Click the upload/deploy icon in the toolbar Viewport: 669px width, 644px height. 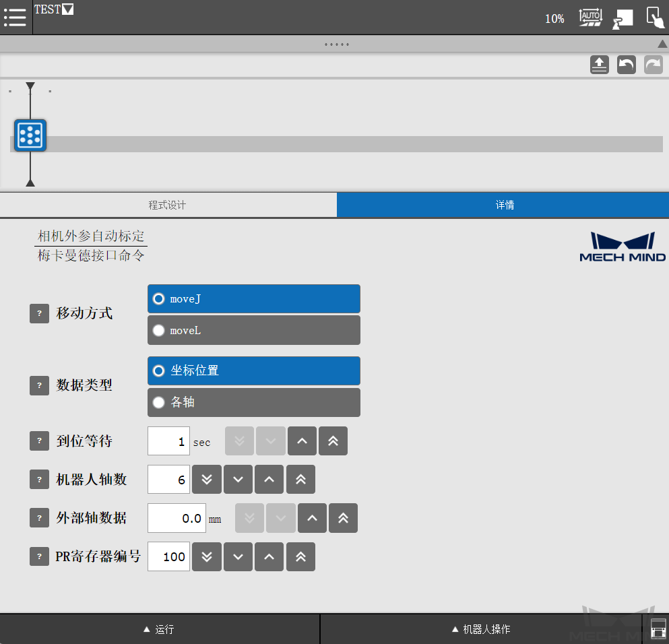[599, 64]
